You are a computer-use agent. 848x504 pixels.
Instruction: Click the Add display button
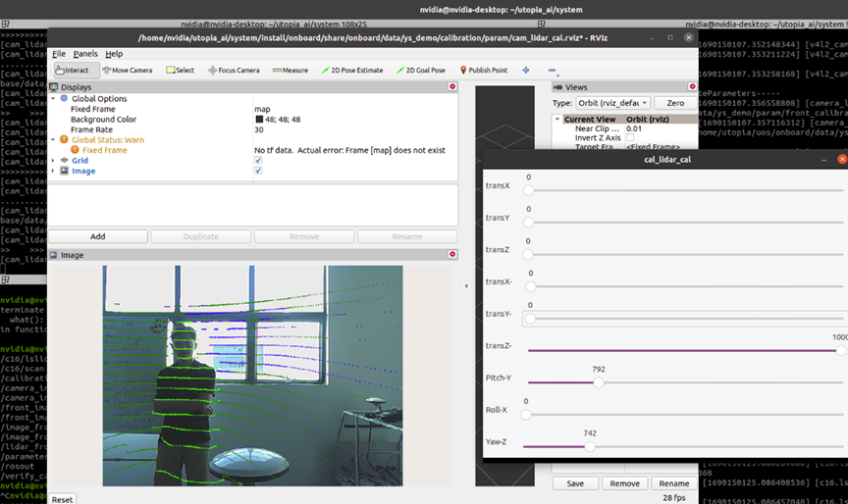[98, 236]
